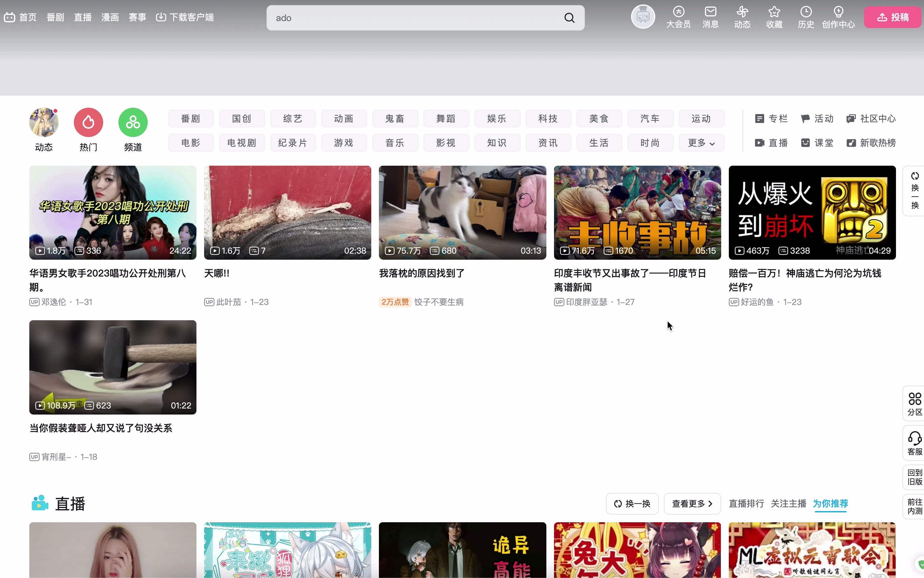Open 消息 messages icon
This screenshot has width=924, height=578.
(x=710, y=17)
